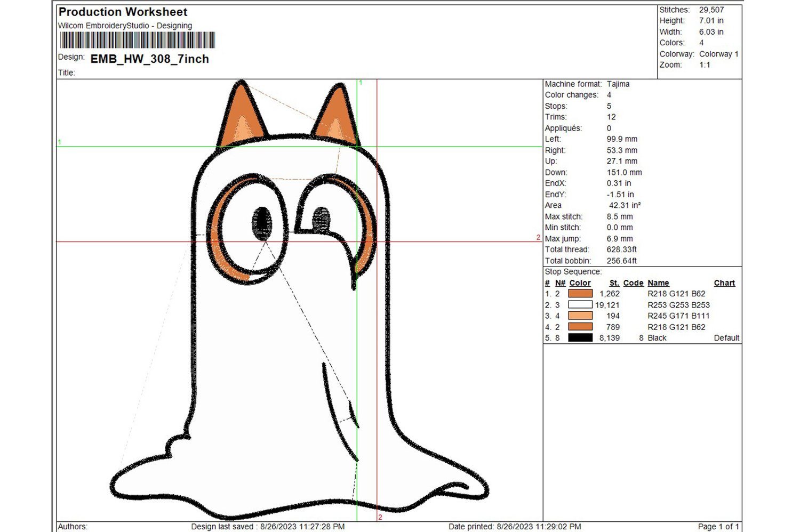Select the stitch count "8,139" in stop 5
800x532 pixels.
click(610, 338)
